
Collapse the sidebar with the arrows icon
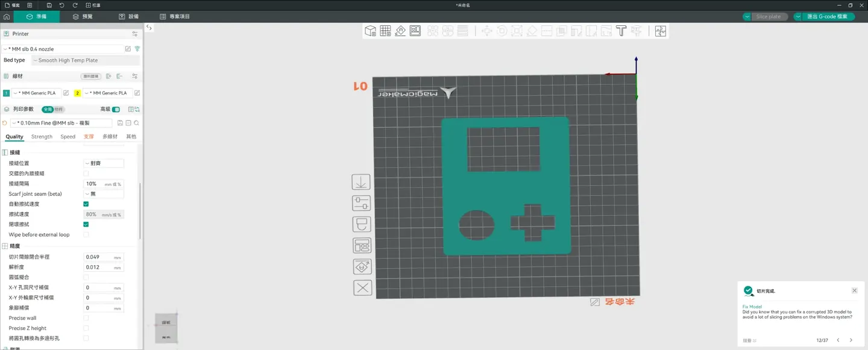(149, 27)
